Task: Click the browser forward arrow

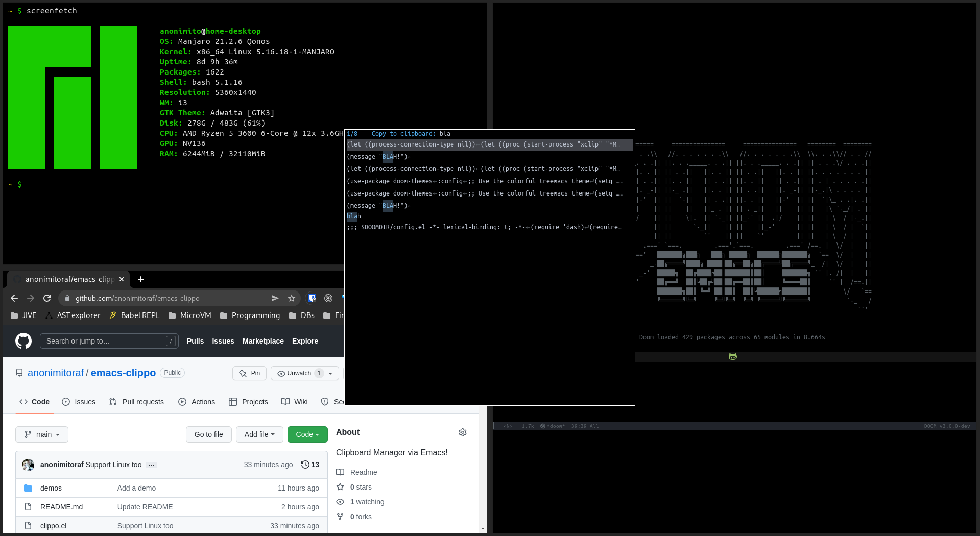Action: click(x=31, y=298)
